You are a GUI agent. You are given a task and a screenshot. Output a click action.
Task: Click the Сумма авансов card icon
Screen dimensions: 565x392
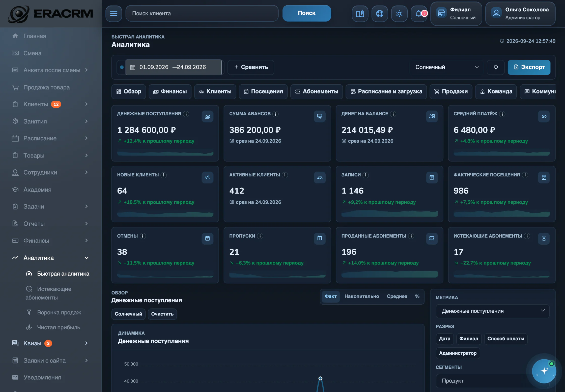320,116
